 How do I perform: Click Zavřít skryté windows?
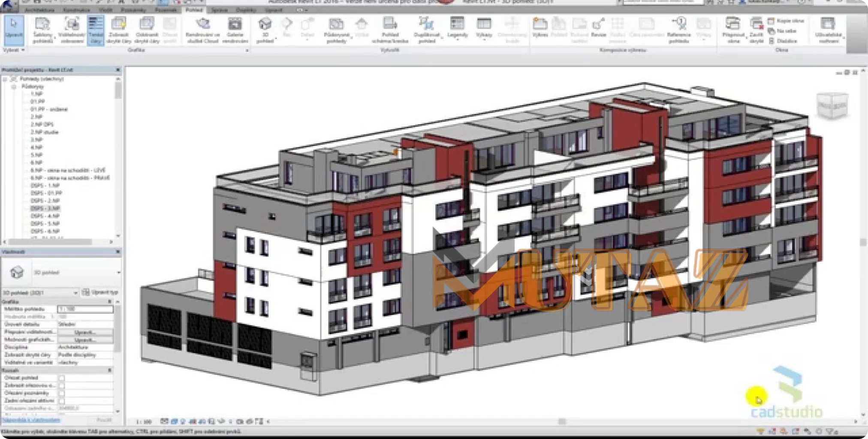(756, 30)
